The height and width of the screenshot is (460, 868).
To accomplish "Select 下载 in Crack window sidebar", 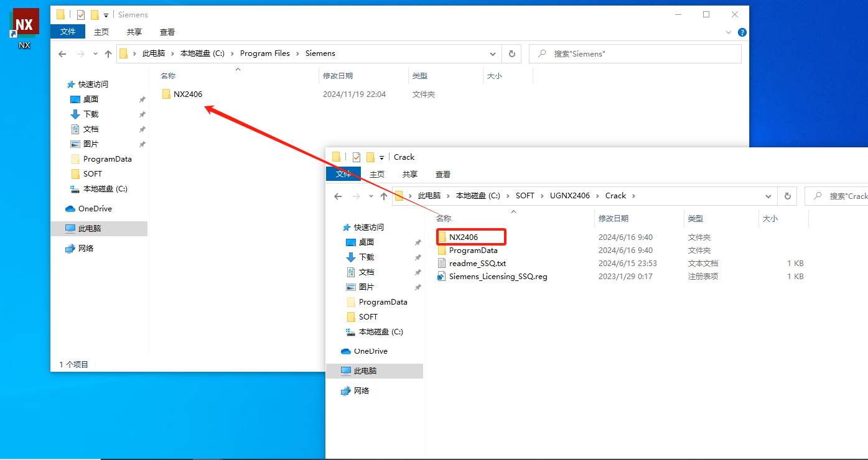I will pyautogui.click(x=366, y=257).
